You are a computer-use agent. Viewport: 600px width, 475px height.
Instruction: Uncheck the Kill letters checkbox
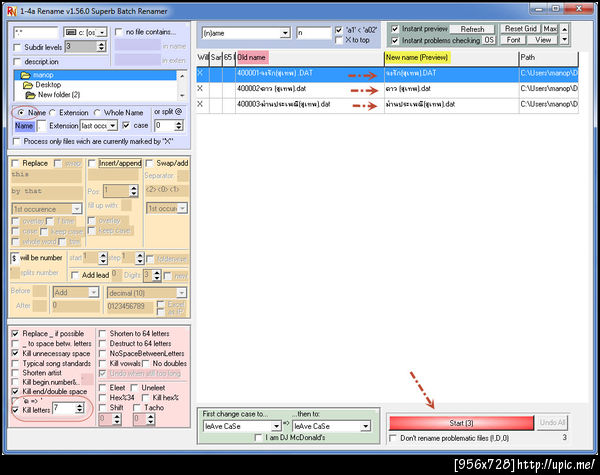[x=15, y=410]
